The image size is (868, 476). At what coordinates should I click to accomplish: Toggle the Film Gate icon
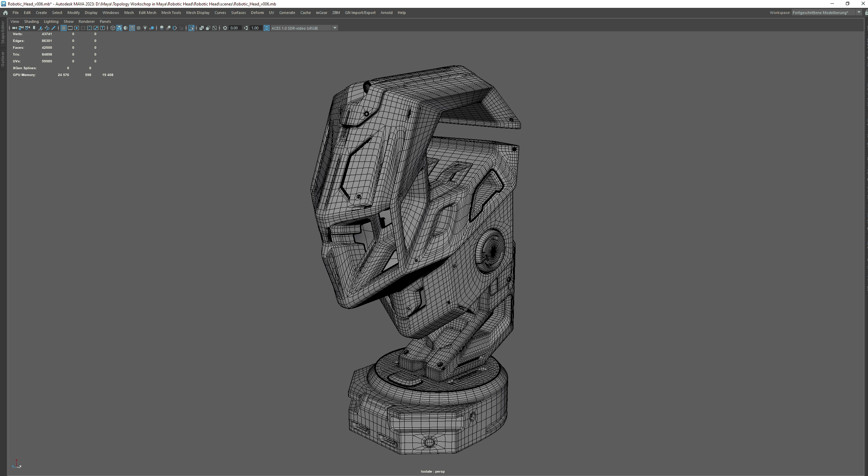point(70,28)
